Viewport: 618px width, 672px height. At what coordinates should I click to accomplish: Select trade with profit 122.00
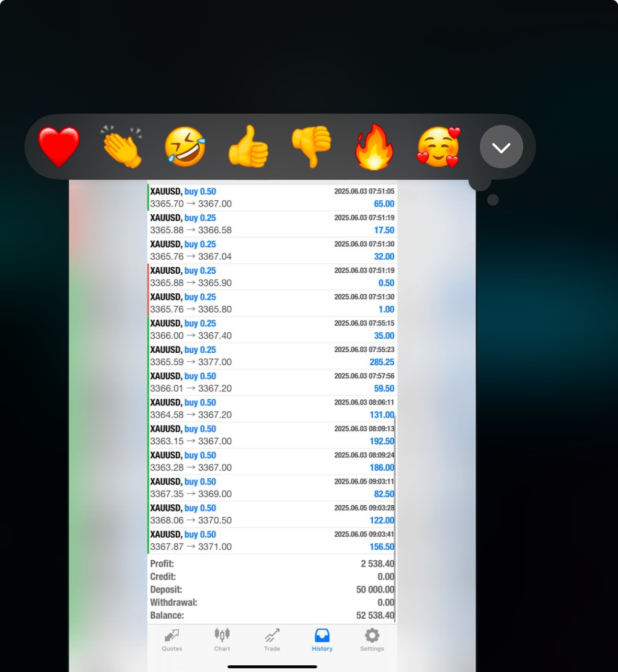272,514
